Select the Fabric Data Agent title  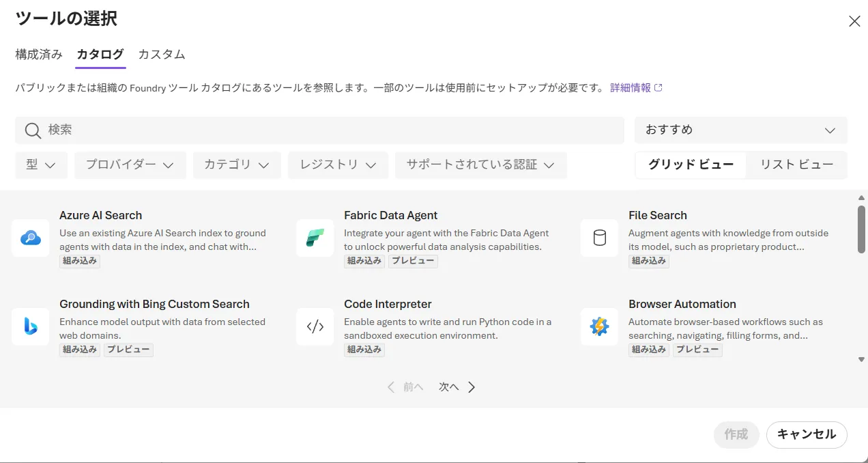391,215
